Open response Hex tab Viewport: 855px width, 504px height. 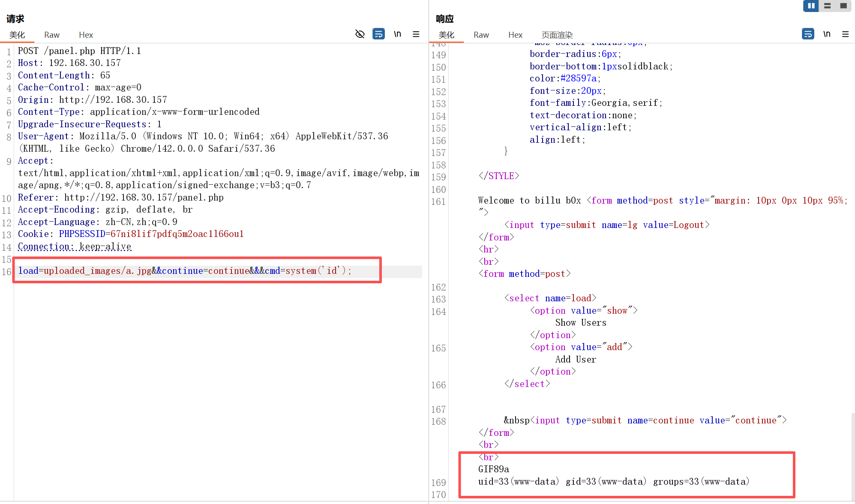pyautogui.click(x=515, y=35)
